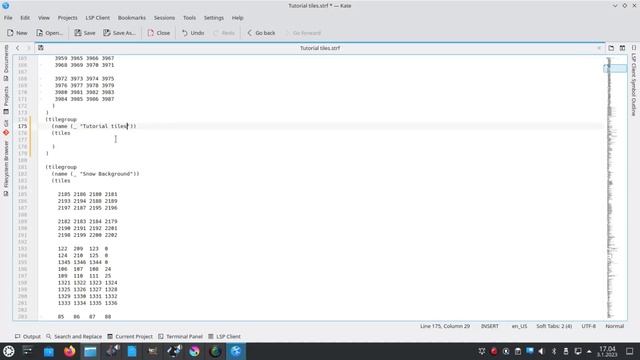Select the Tutorial tiles.strf document tab

(x=320, y=48)
